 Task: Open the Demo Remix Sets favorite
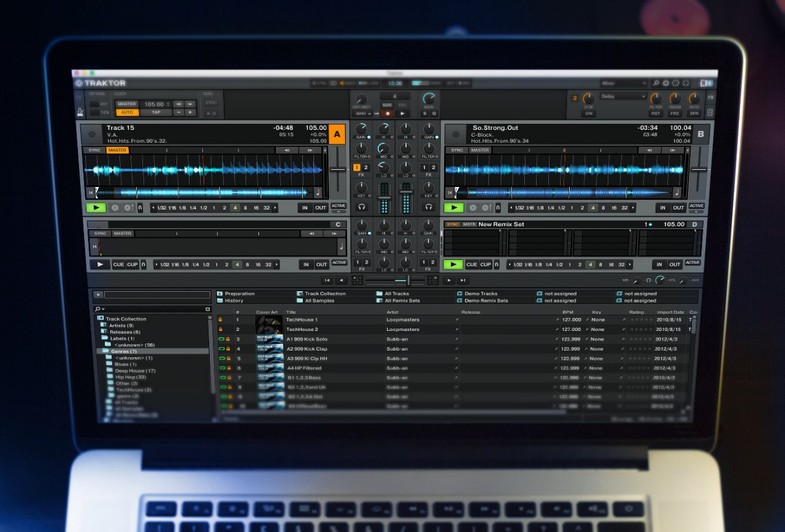coord(482,301)
